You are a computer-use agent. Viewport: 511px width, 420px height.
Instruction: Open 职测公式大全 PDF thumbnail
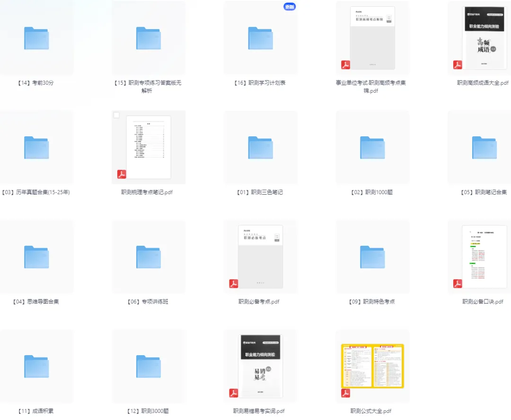coord(372,366)
